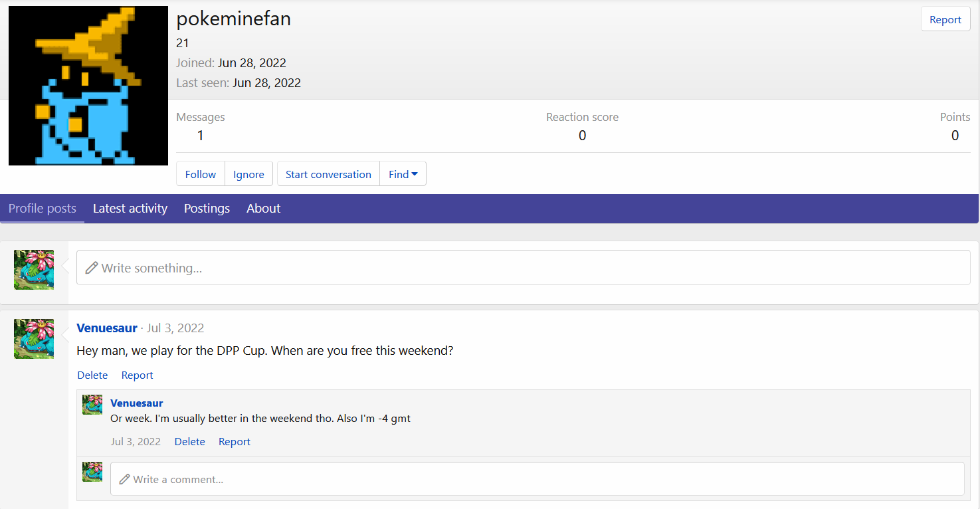Open the About tab
The width and height of the screenshot is (980, 509).
click(263, 209)
